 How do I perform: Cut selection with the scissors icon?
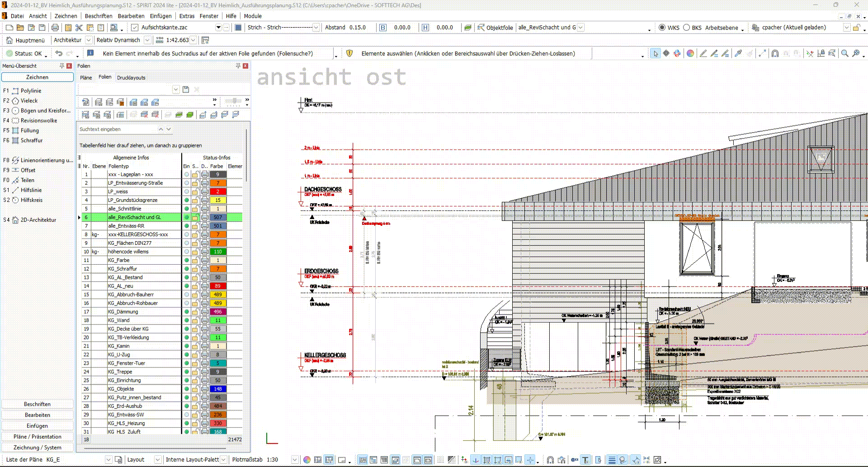[x=79, y=27]
